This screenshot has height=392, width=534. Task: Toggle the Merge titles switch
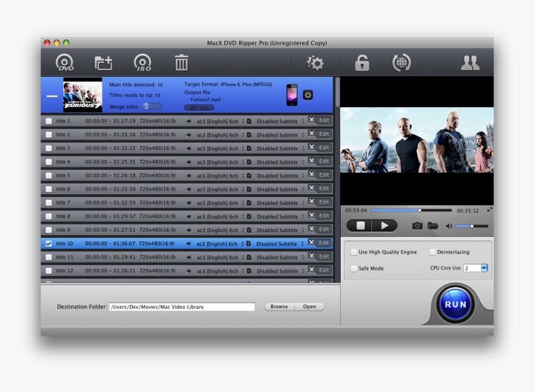pyautogui.click(x=152, y=107)
